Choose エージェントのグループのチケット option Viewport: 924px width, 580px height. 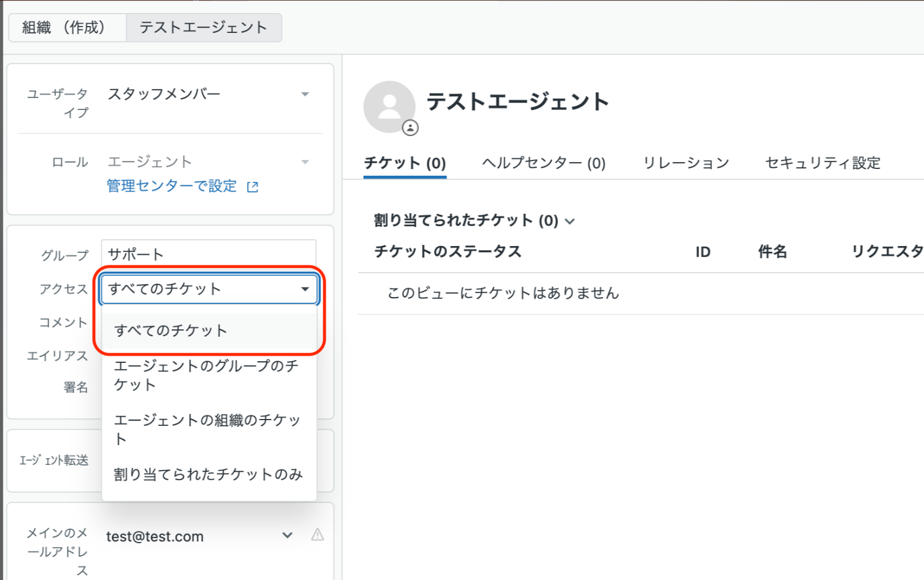point(209,375)
